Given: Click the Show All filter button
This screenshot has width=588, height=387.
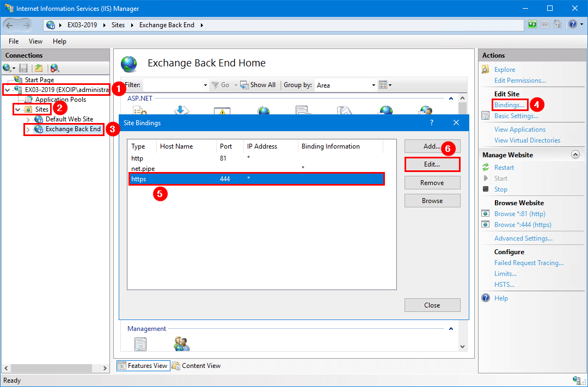Looking at the screenshot, I should point(258,85).
